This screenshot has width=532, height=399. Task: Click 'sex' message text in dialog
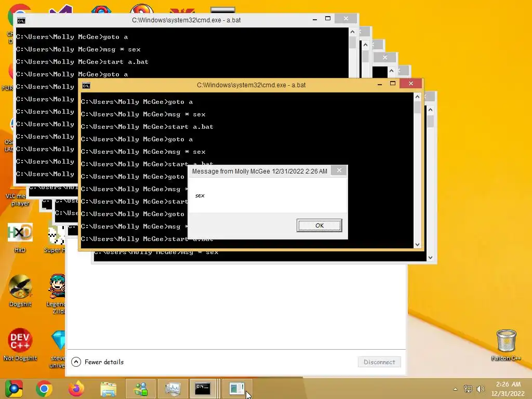[x=200, y=195]
